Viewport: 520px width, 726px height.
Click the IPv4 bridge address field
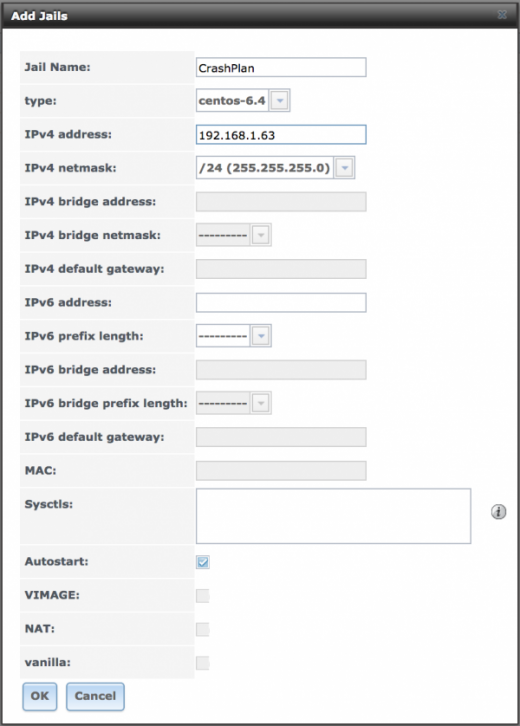pyautogui.click(x=281, y=202)
